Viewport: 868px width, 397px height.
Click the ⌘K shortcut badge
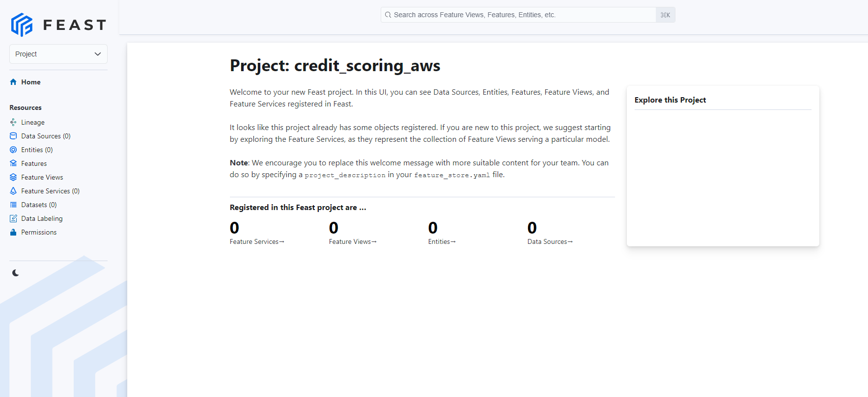665,15
